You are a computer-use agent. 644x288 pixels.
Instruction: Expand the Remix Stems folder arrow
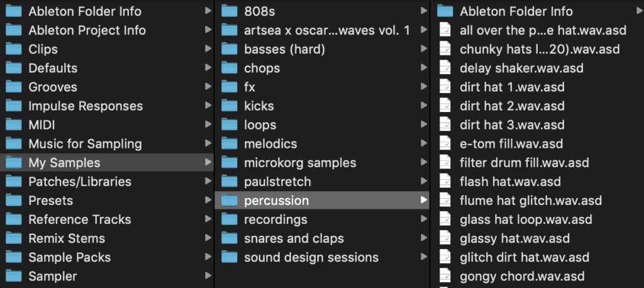coord(208,238)
